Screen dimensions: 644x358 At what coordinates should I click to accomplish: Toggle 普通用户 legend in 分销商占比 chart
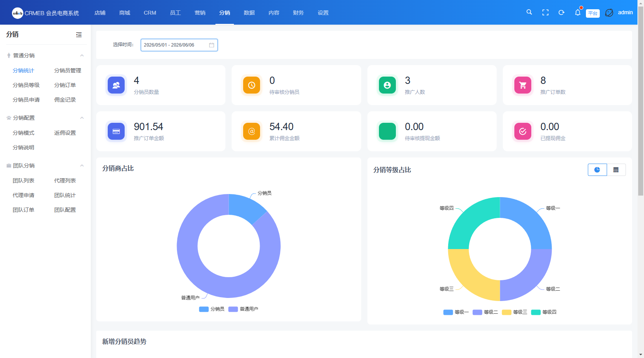point(243,309)
